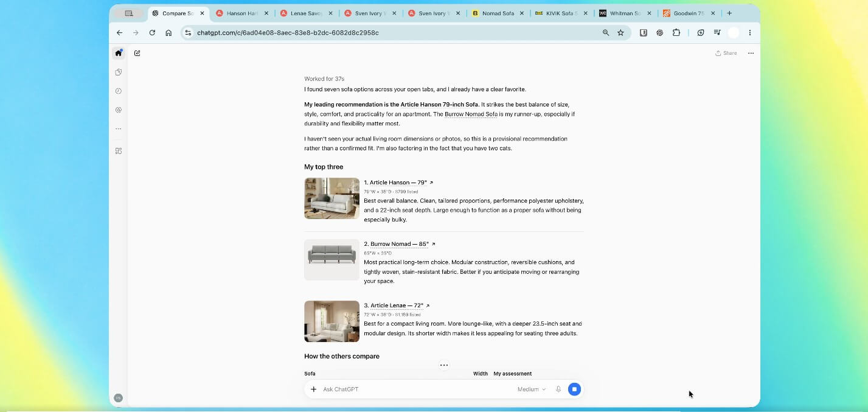Select the My assessment column header

(x=513, y=374)
